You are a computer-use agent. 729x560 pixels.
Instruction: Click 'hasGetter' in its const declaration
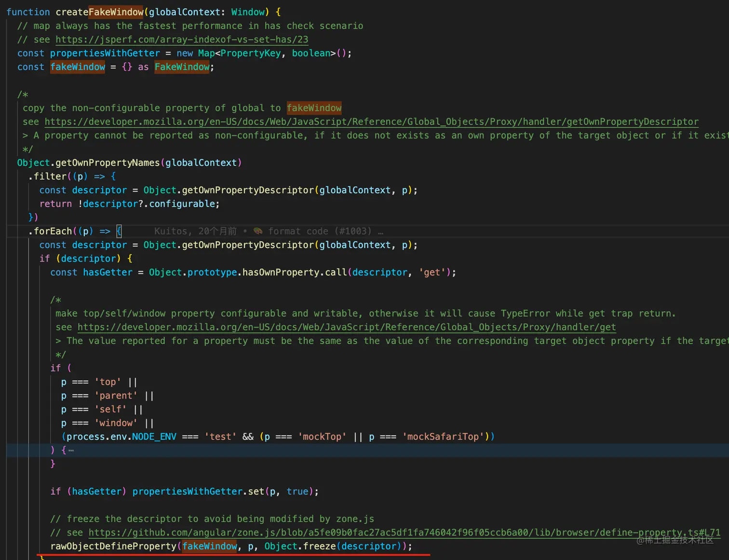(108, 272)
